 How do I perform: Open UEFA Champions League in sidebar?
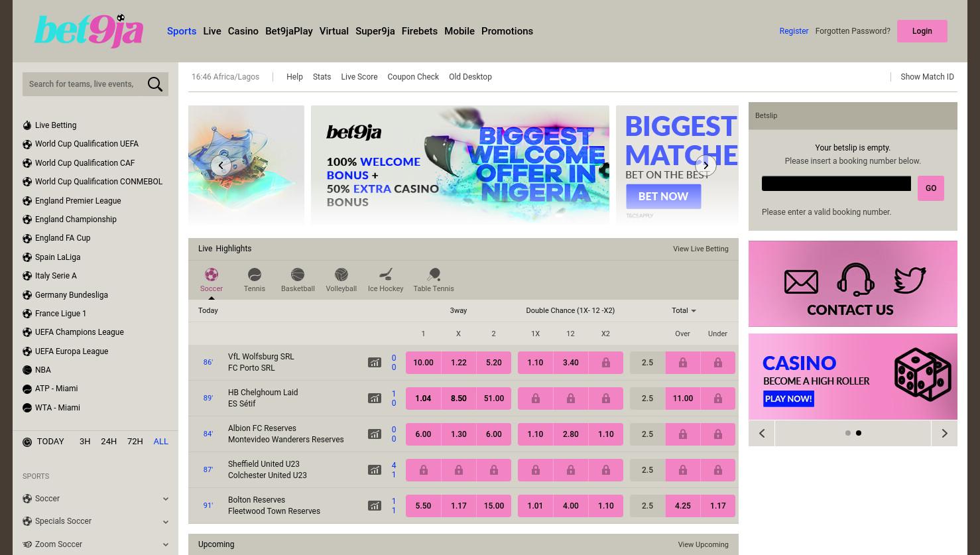click(79, 332)
